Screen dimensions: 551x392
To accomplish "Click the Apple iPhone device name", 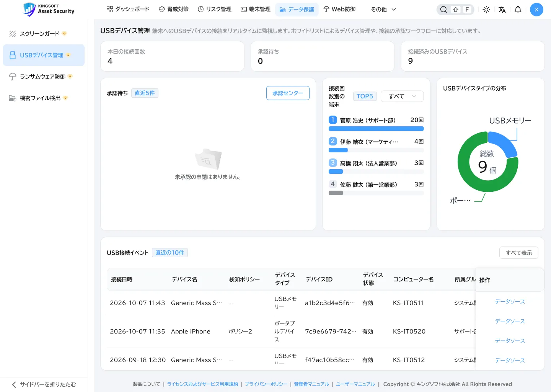I will [x=191, y=332].
